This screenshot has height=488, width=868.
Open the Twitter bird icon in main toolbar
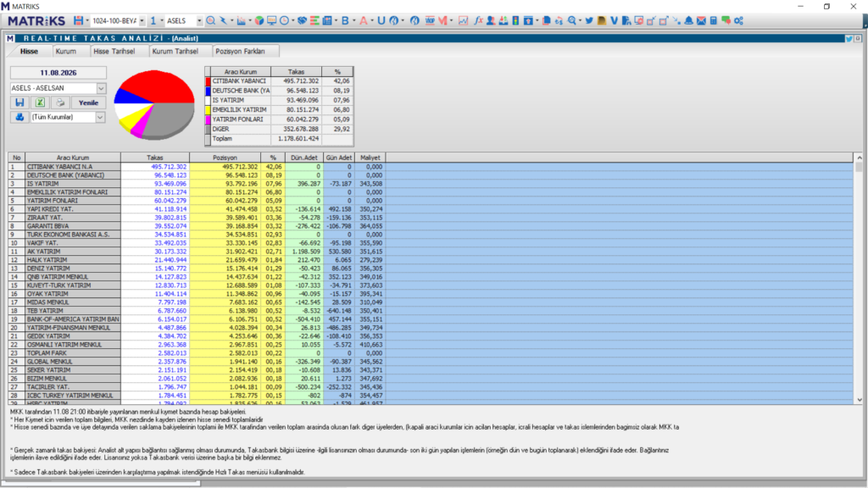pos(589,20)
